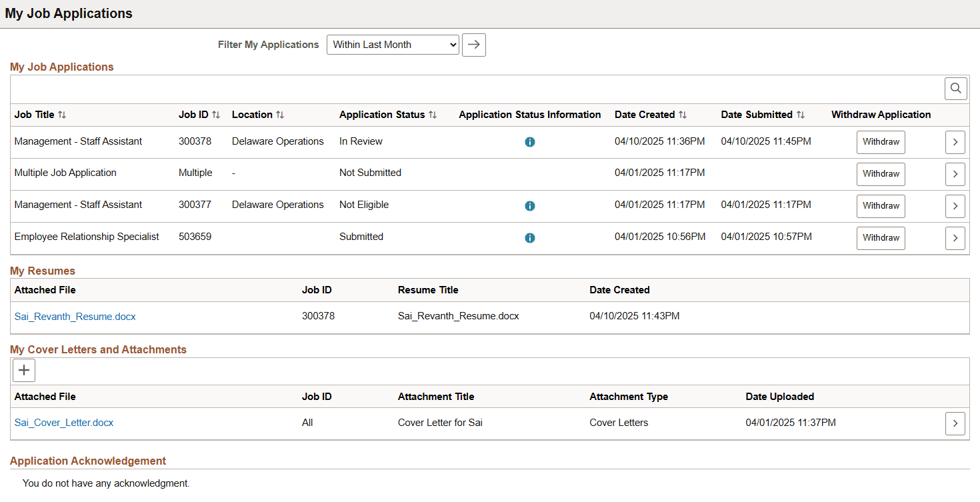Withdraw the Multiple Job Application

(x=881, y=174)
